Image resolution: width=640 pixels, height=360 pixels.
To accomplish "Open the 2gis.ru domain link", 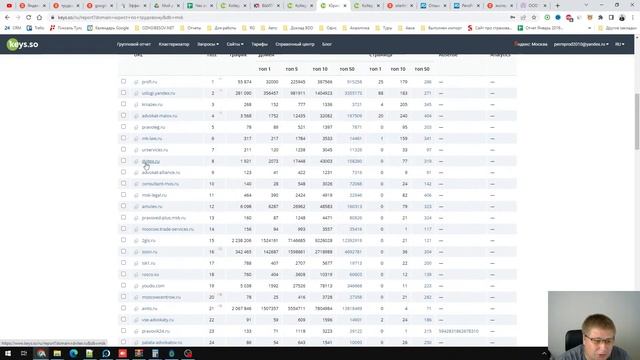I will click(x=149, y=241).
